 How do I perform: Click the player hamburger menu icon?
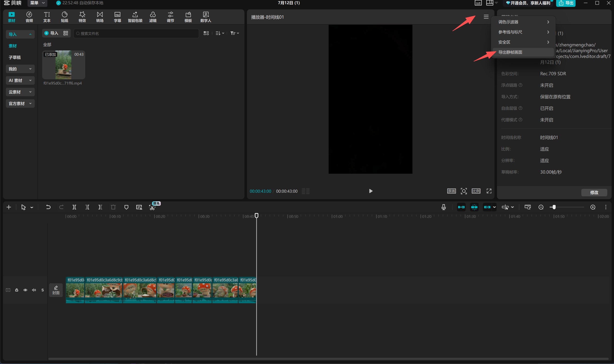[x=486, y=17]
